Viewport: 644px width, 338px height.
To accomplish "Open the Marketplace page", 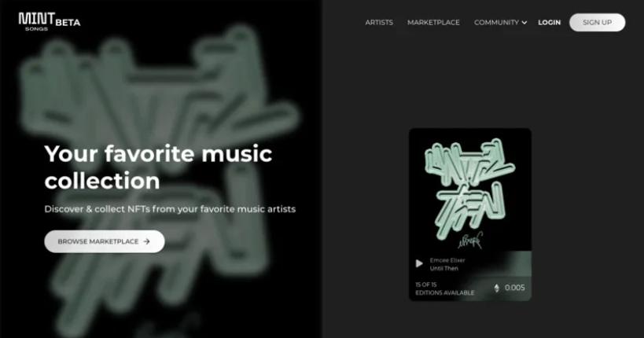I will click(433, 23).
